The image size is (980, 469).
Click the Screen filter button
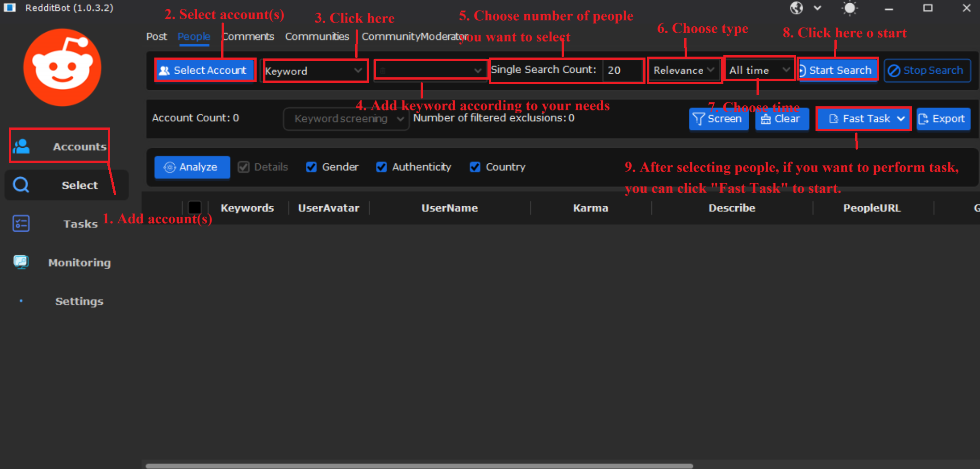[718, 119]
